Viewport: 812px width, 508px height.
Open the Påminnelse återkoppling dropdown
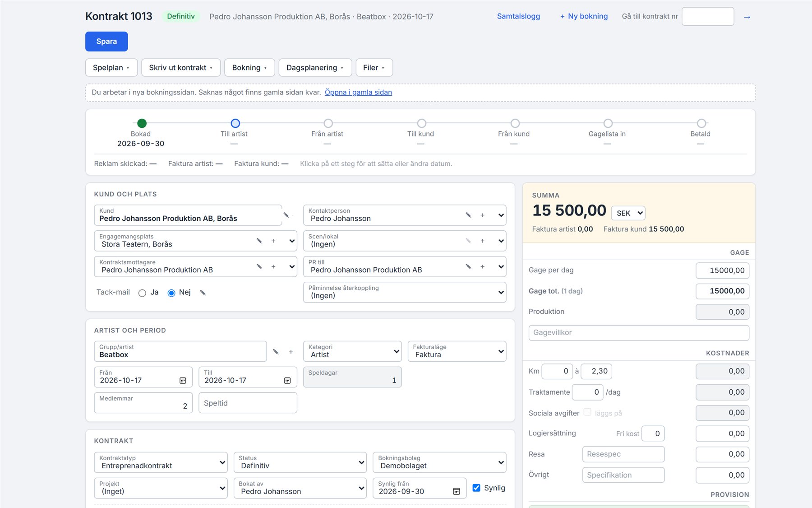click(405, 292)
